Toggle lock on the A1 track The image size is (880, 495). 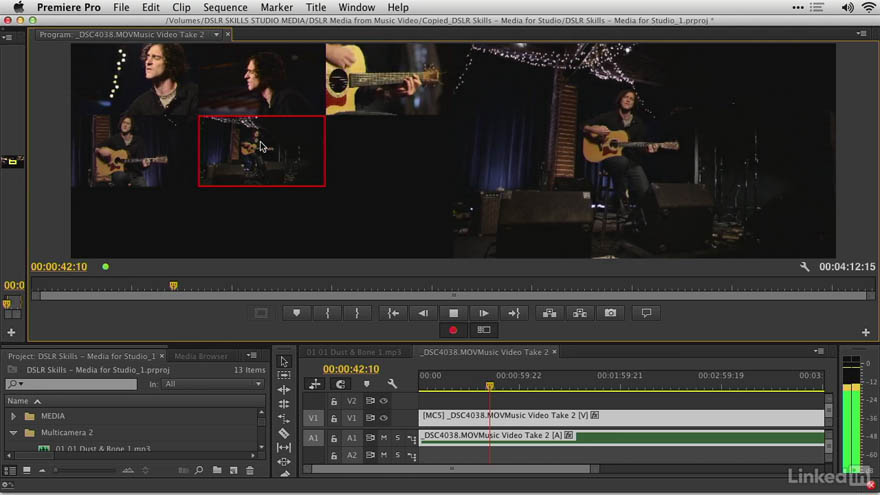pyautogui.click(x=334, y=438)
